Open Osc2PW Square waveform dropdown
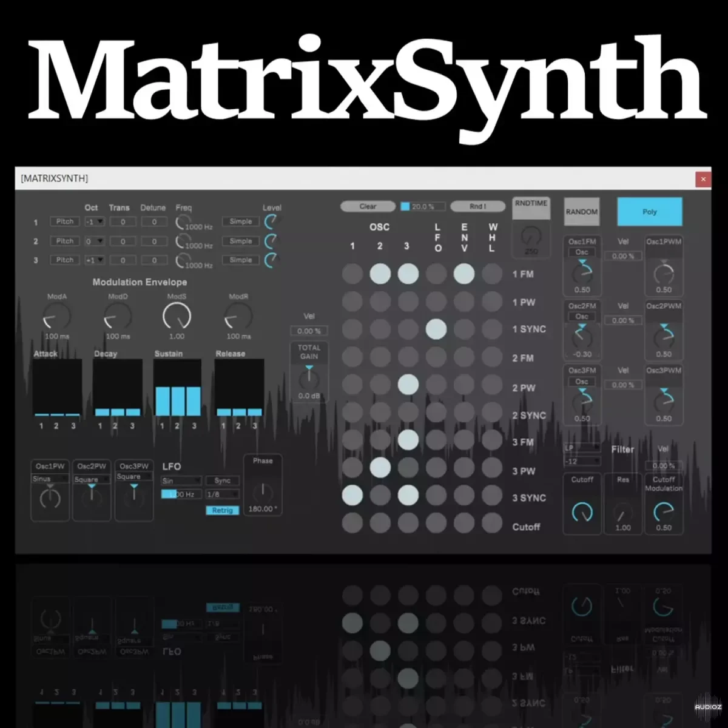728x728 pixels. click(x=92, y=479)
